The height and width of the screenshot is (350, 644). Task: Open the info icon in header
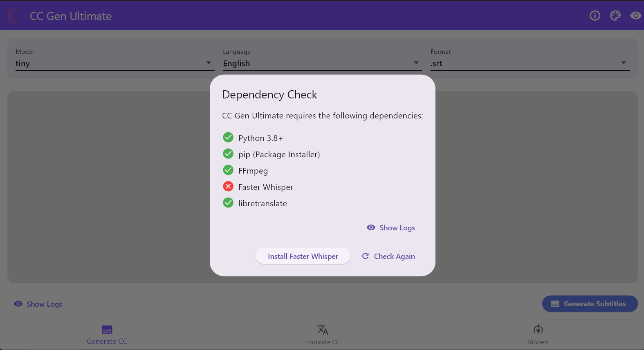[595, 16]
